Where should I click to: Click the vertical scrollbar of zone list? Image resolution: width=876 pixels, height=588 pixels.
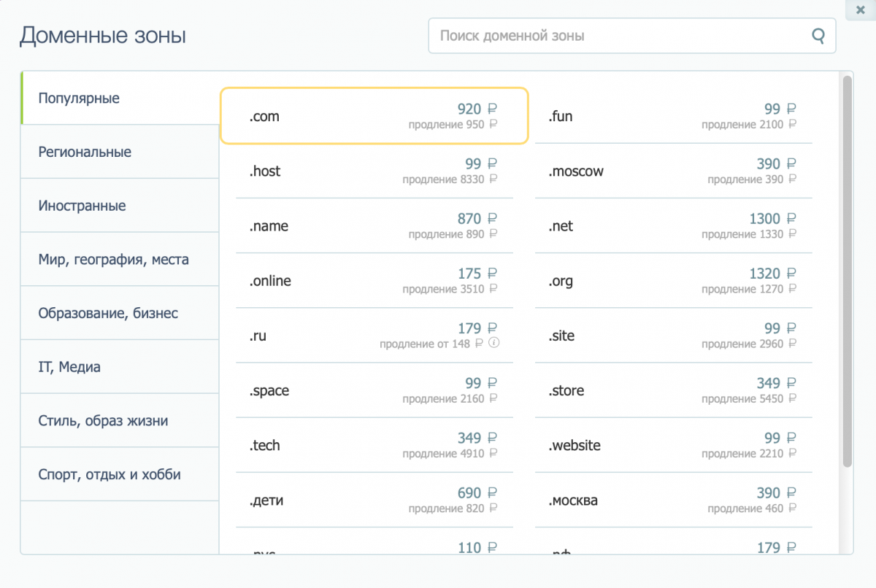(847, 270)
